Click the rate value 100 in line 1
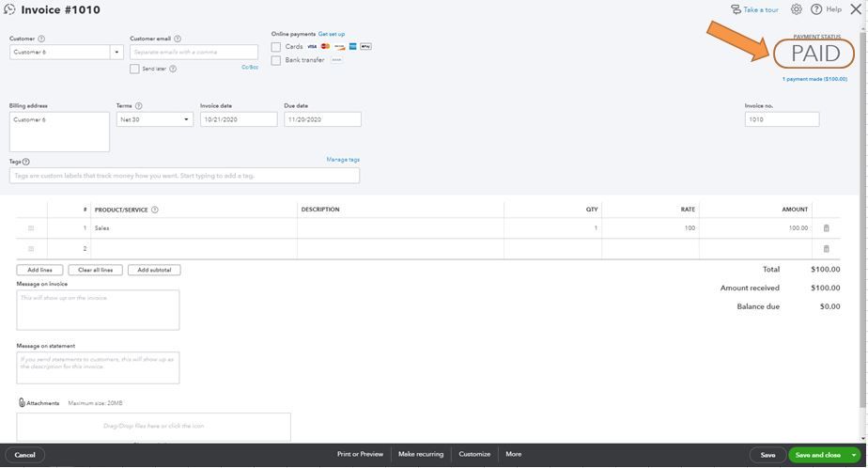868x468 pixels. coord(690,228)
